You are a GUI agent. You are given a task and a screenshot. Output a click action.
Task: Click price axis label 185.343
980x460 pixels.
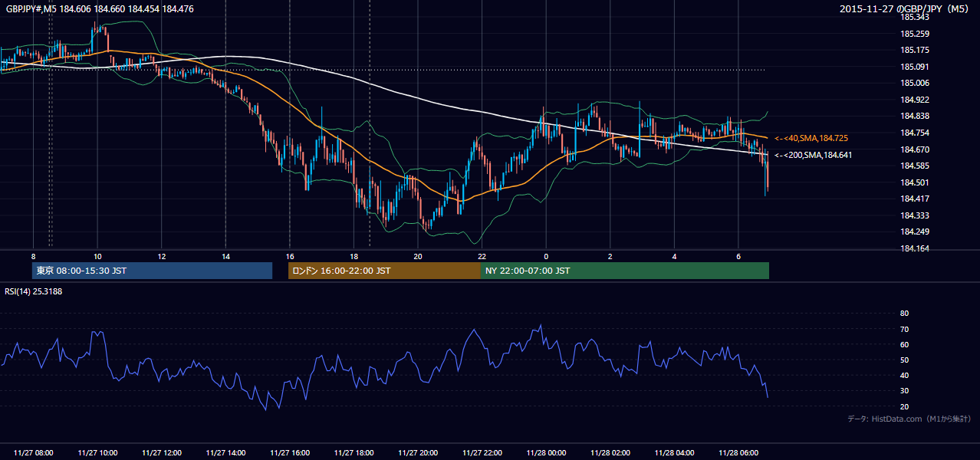(x=915, y=17)
